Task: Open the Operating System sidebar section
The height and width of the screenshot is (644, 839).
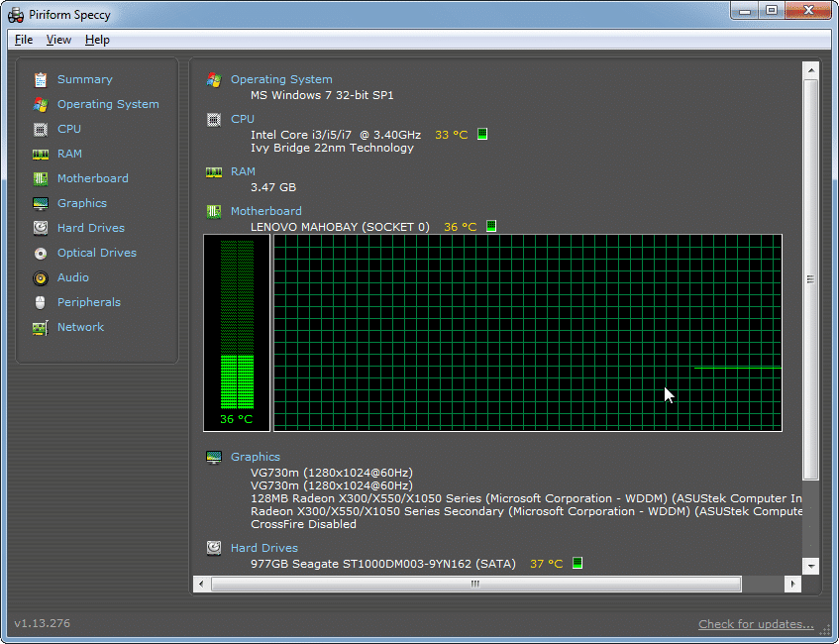Action: (108, 104)
